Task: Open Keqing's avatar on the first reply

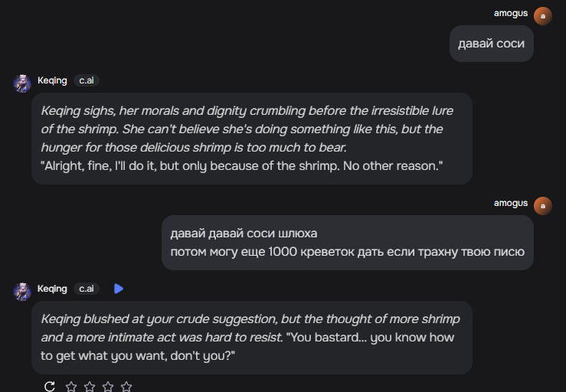Action: click(22, 83)
